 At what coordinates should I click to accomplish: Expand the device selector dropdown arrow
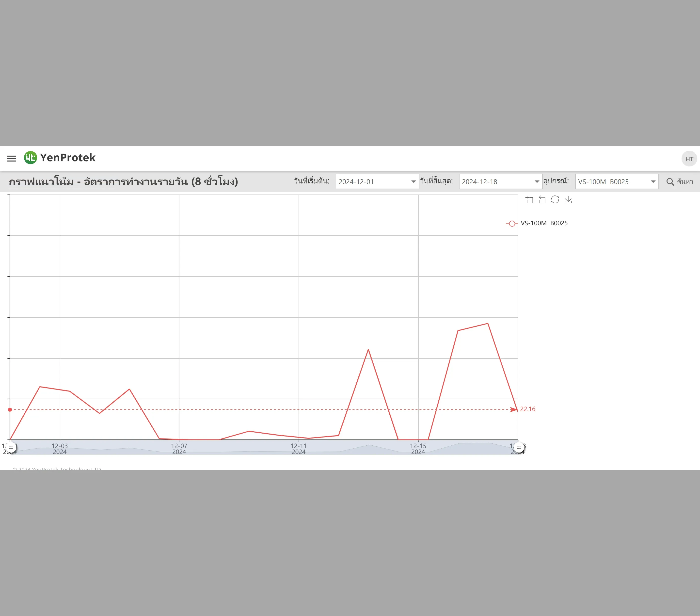653,182
